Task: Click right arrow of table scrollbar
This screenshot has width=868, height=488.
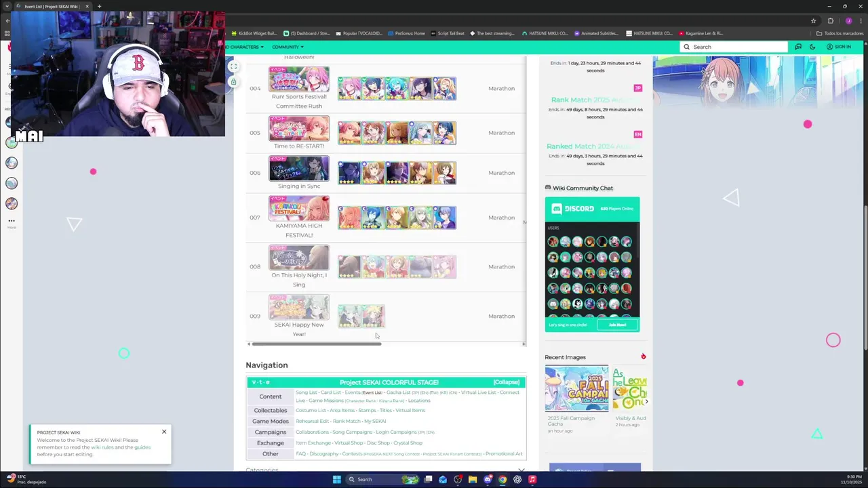Action: [524, 344]
